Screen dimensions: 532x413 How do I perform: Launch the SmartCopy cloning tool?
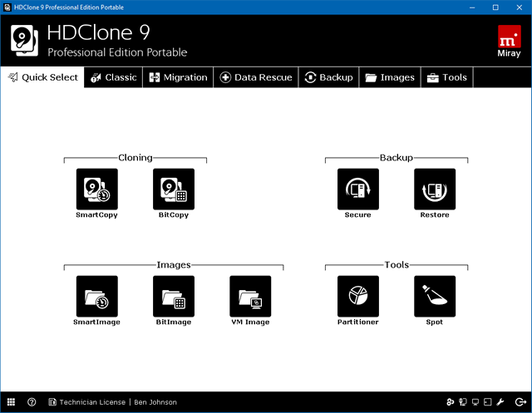tap(96, 189)
